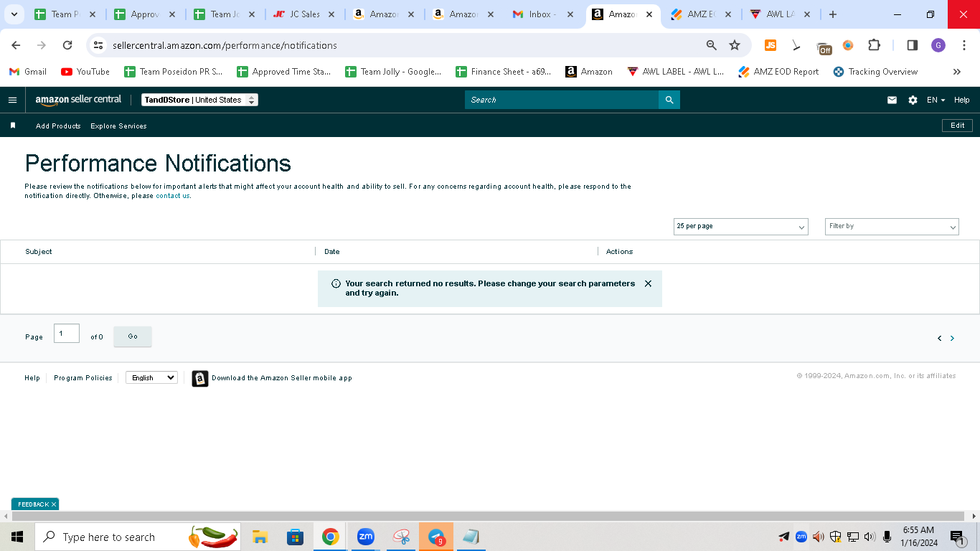Click Add Products in the navigation bar

(58, 126)
